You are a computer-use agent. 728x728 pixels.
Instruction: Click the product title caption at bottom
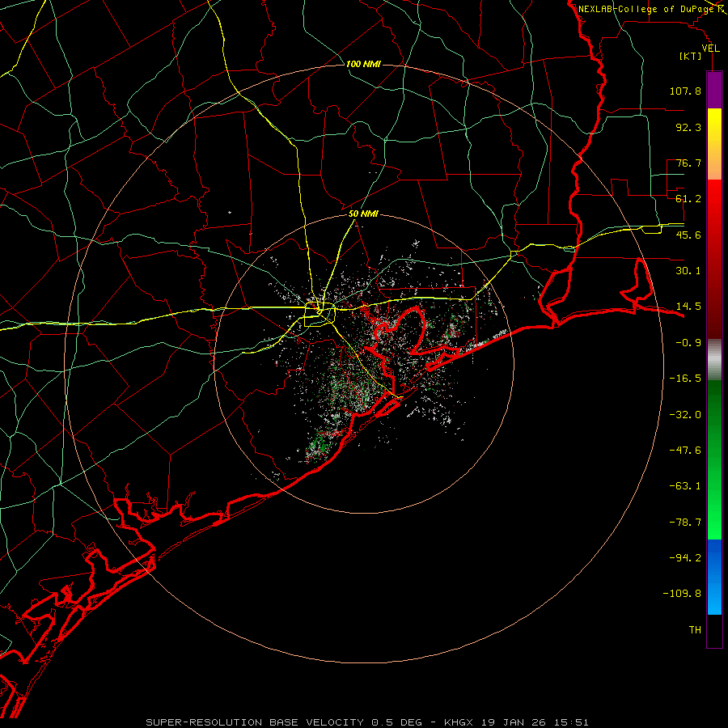pos(367,722)
